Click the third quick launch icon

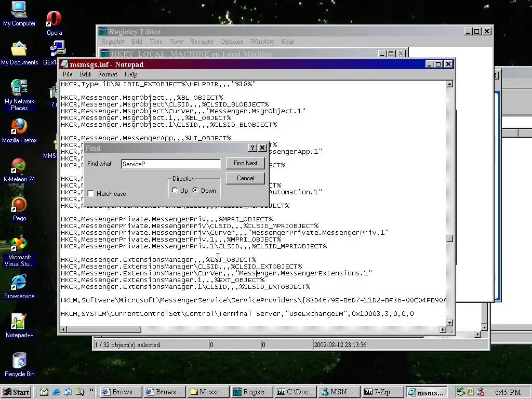coord(68,392)
